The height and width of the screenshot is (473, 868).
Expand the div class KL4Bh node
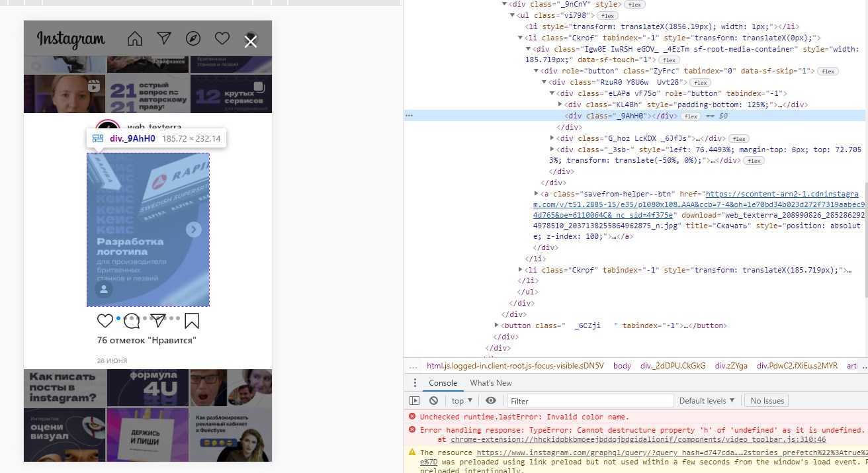pos(561,105)
